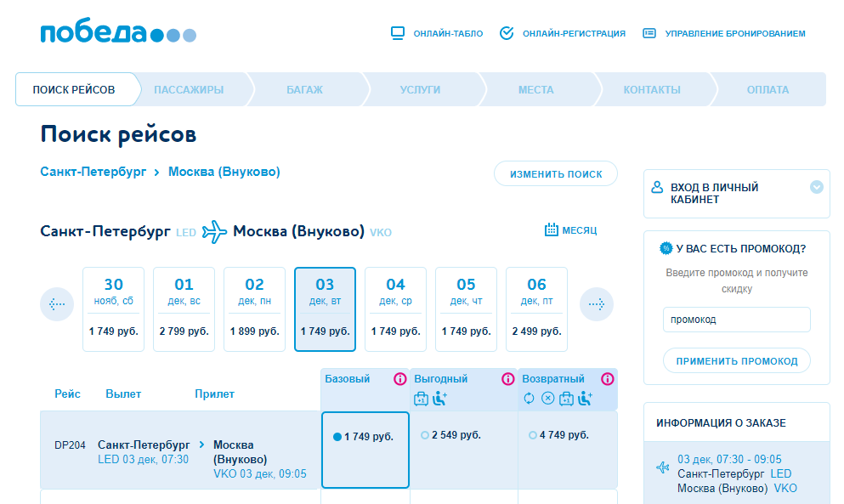Click Москва (Внуково) breadcrumb link
This screenshot has width=844, height=504.
224,172
